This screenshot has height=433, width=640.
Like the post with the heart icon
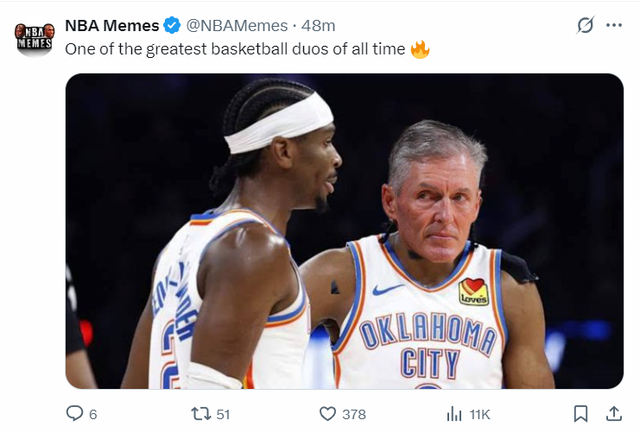coord(326,413)
